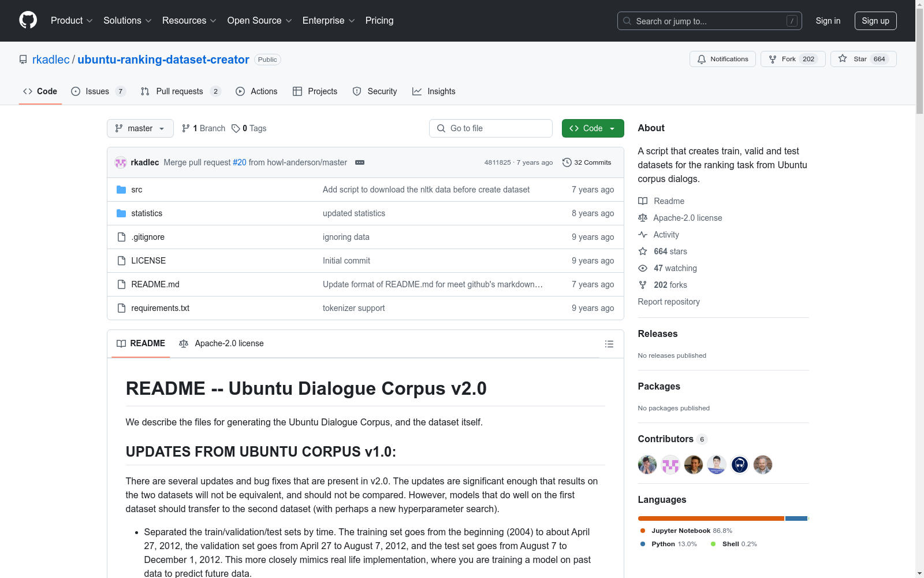This screenshot has height=578, width=924.
Task: Click the repository icon beside rkadlec
Action: point(23,60)
